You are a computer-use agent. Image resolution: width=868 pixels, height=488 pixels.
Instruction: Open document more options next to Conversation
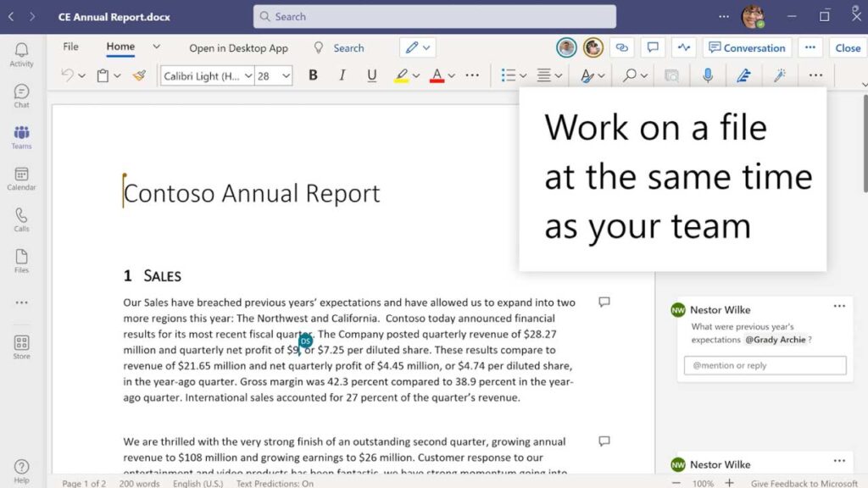810,47
